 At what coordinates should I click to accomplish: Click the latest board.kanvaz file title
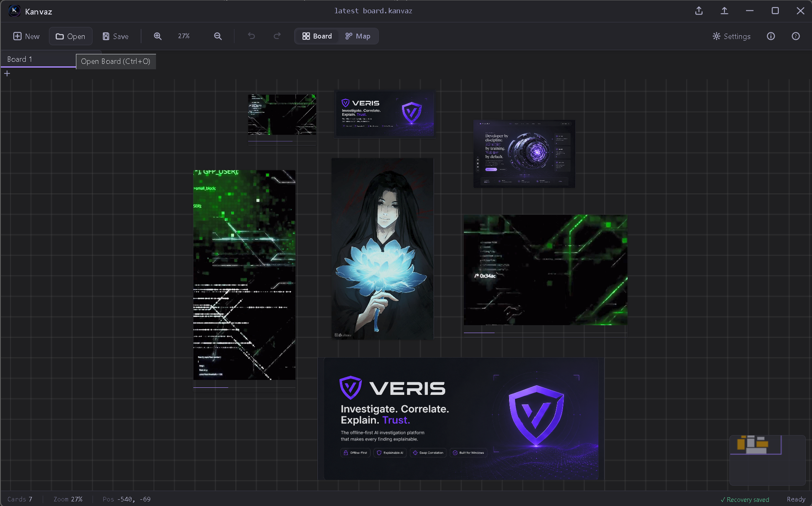tap(373, 11)
